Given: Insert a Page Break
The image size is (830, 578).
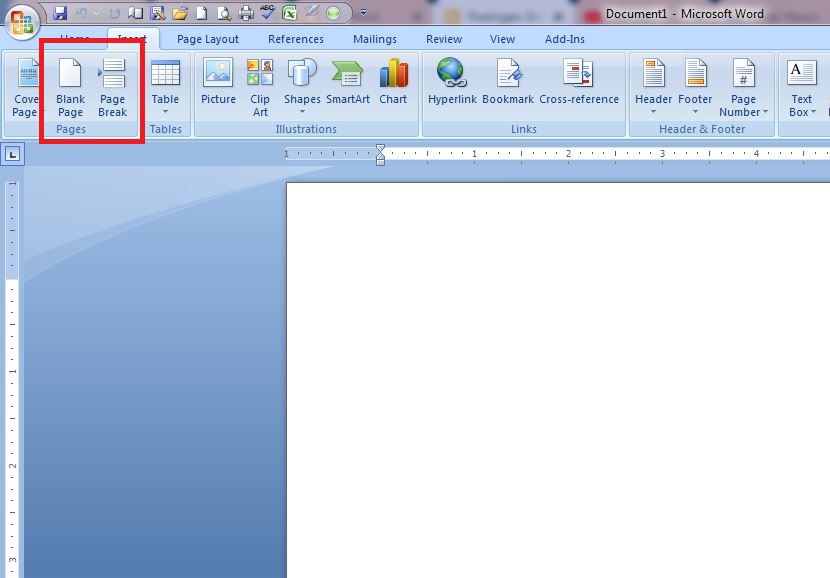Looking at the screenshot, I should point(112,87).
